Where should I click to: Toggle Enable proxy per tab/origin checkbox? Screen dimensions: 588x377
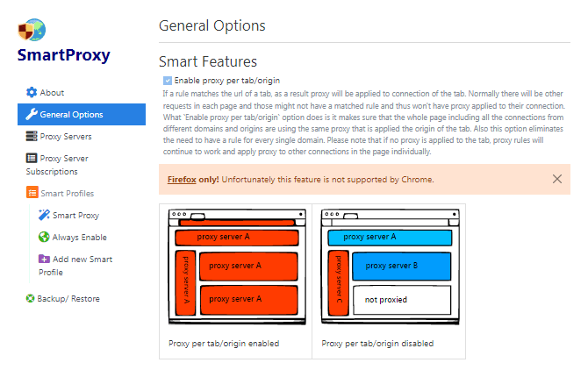(x=168, y=80)
